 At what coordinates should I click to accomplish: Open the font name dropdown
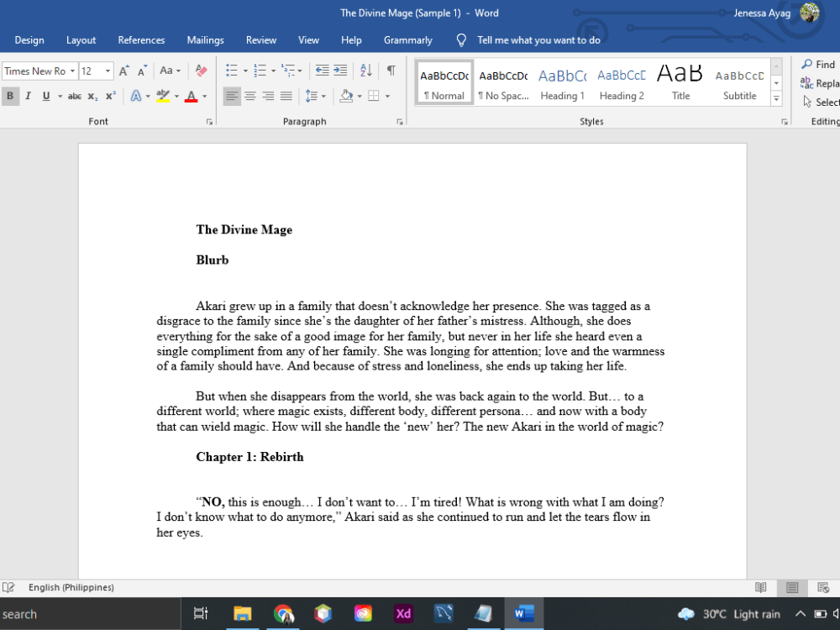tap(72, 71)
